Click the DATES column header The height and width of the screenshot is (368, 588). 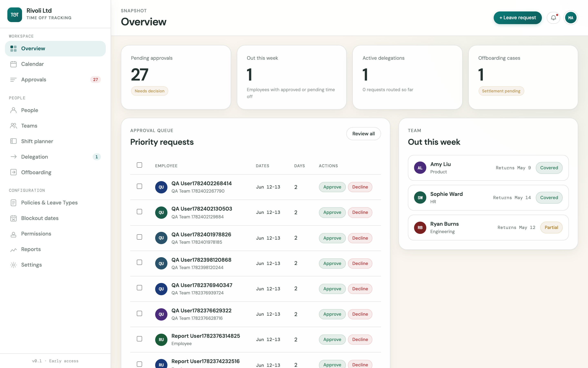[262, 166]
